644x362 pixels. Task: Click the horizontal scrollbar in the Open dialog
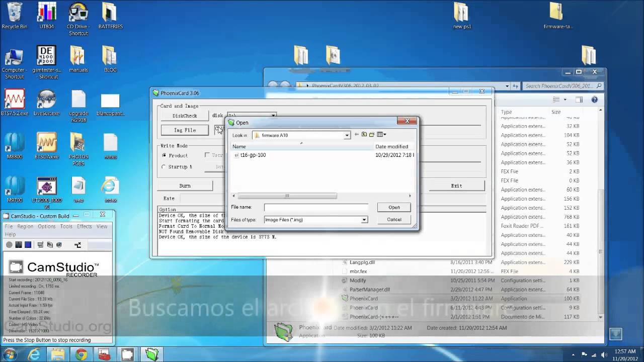pos(287,196)
